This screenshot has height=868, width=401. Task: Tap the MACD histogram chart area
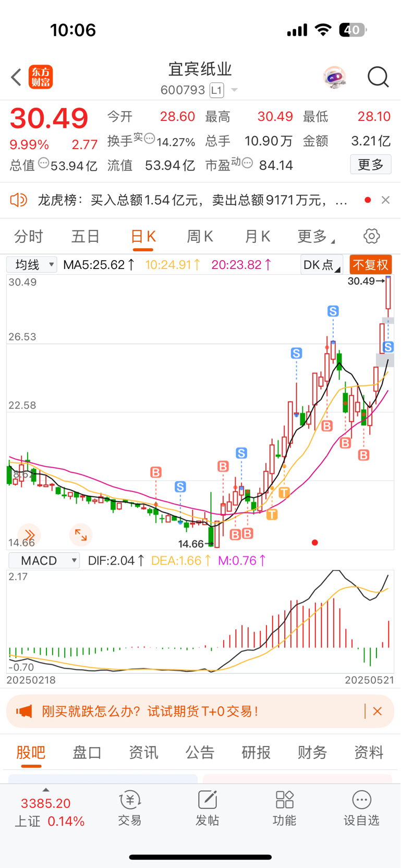tap(200, 622)
